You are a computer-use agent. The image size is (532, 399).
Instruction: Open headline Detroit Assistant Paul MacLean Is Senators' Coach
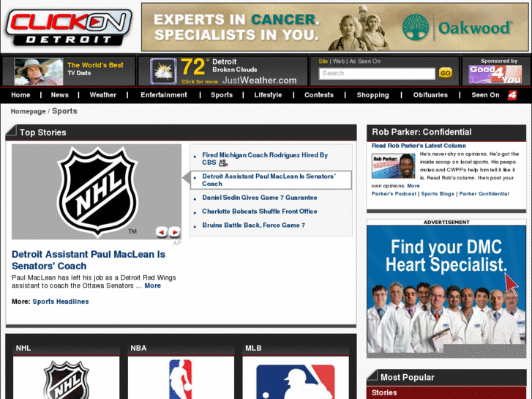point(89,260)
